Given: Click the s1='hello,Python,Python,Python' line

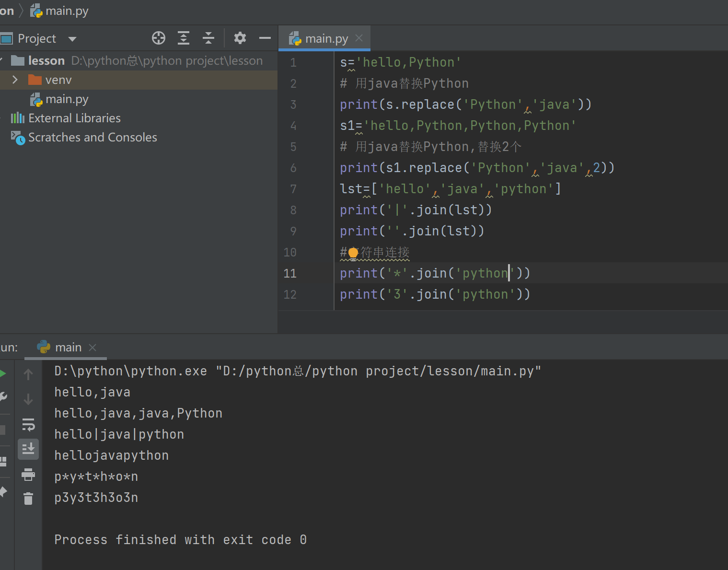Looking at the screenshot, I should tap(458, 126).
